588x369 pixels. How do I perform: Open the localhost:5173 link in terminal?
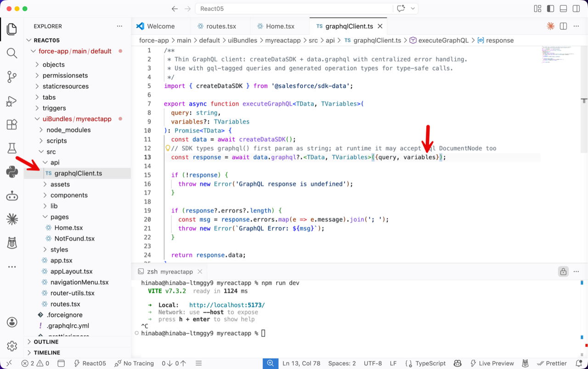coord(227,305)
